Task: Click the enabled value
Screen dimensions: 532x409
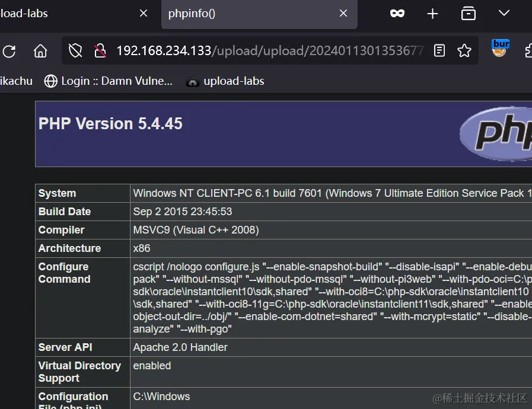Action: (152, 366)
